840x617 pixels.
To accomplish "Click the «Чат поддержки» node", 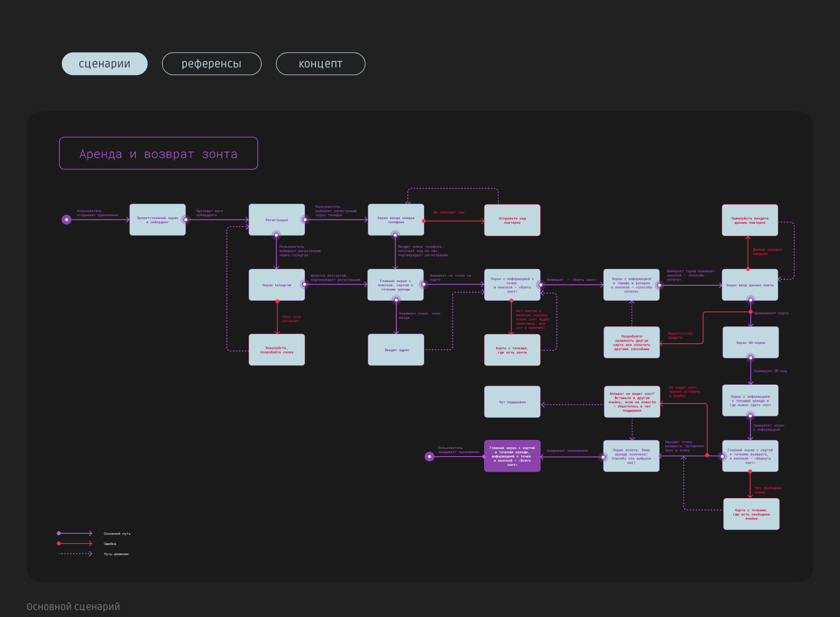I will tap(512, 402).
